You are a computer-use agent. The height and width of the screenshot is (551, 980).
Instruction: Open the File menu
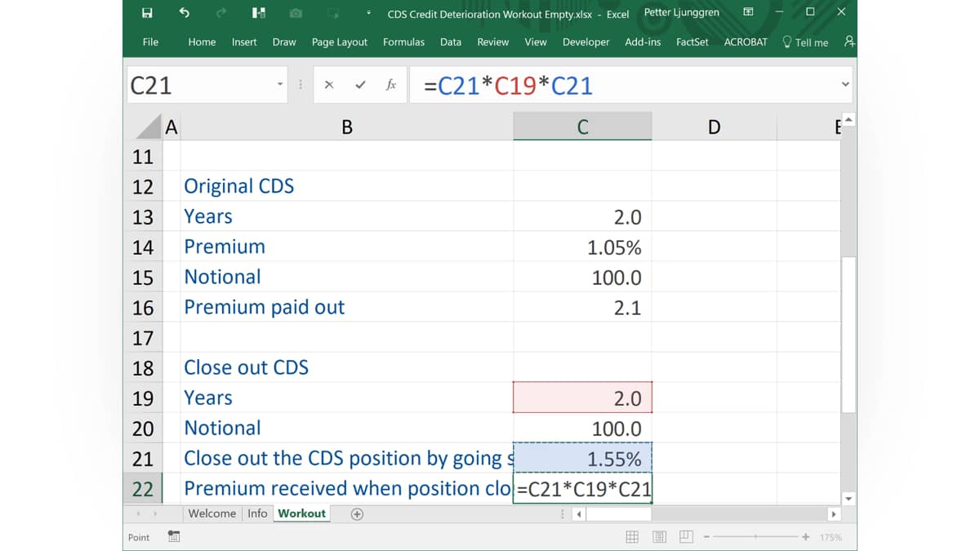(x=150, y=42)
